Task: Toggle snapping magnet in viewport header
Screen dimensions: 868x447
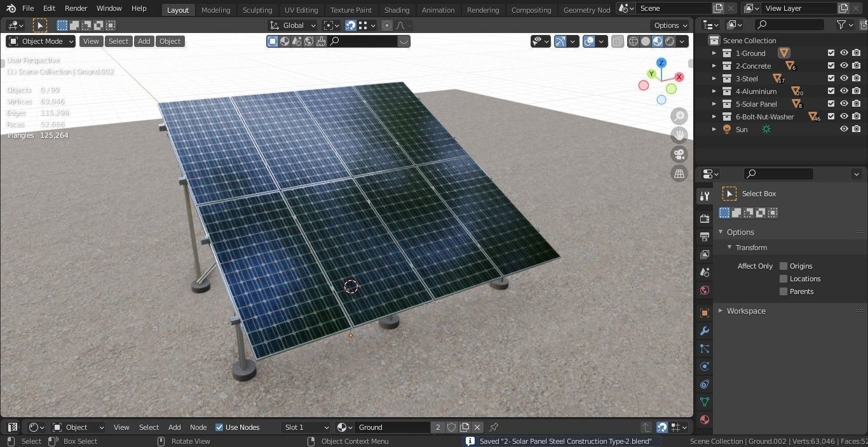Action: [350, 25]
